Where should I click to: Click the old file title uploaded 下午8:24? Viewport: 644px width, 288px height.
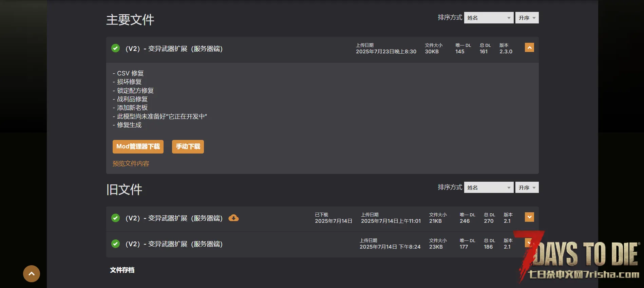(x=174, y=244)
